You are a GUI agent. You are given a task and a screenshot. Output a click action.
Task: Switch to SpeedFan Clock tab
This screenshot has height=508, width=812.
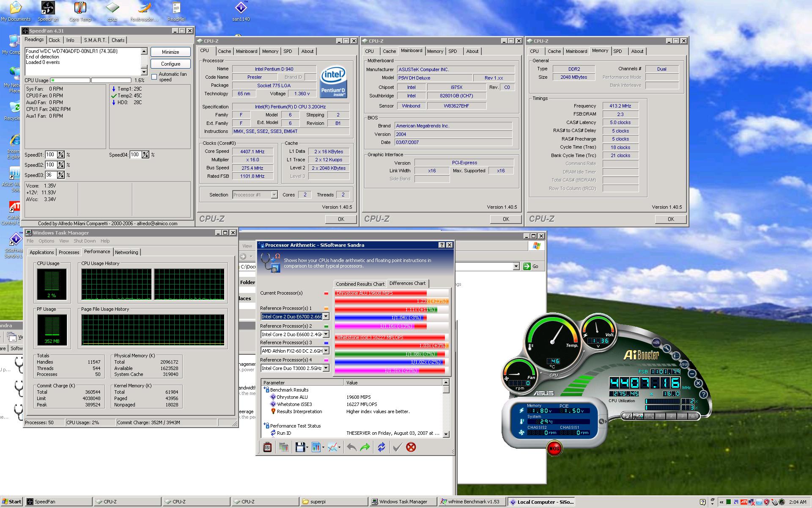[54, 40]
